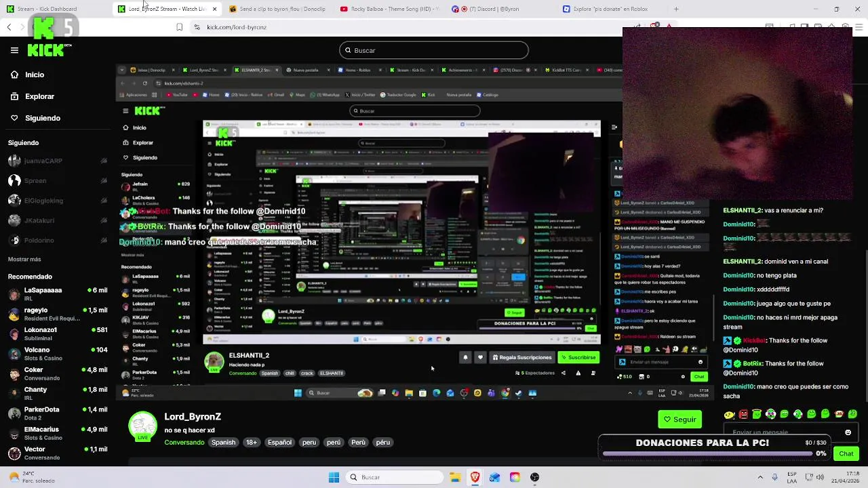Expand the list with Mostrar más
This screenshot has width=868, height=488.
coord(24,259)
